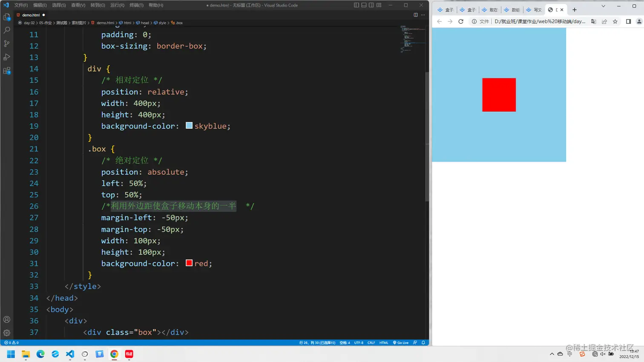Change the HTML language mode
The image size is (644, 362).
click(384, 342)
